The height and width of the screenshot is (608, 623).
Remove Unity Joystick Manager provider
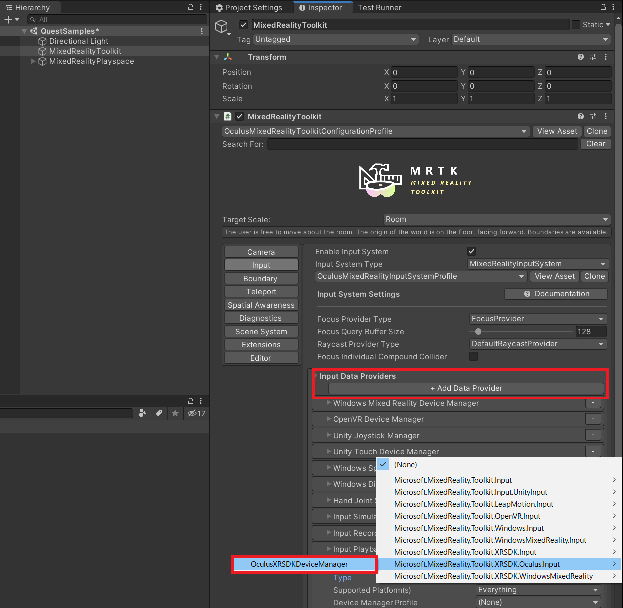click(593, 436)
